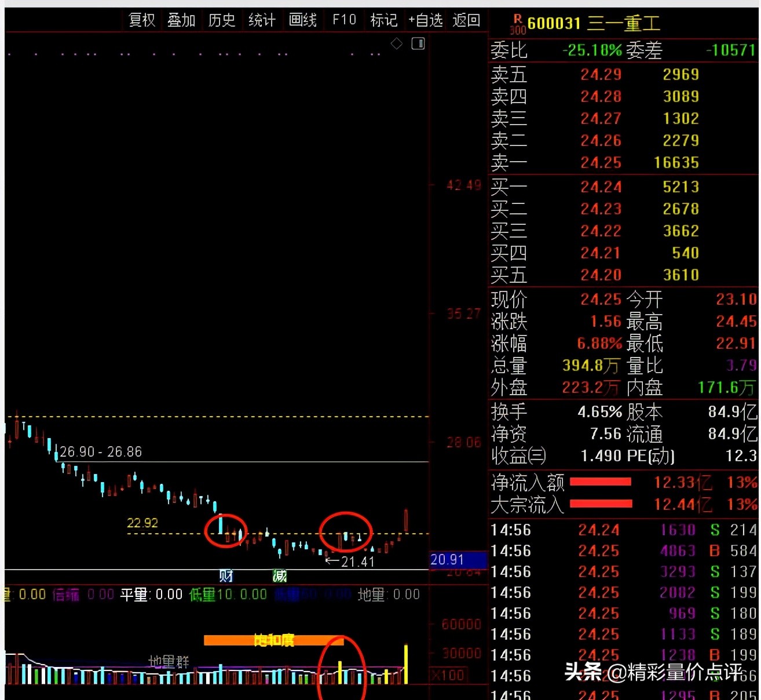Click the split-window layout icon top-right of chart

click(x=418, y=43)
